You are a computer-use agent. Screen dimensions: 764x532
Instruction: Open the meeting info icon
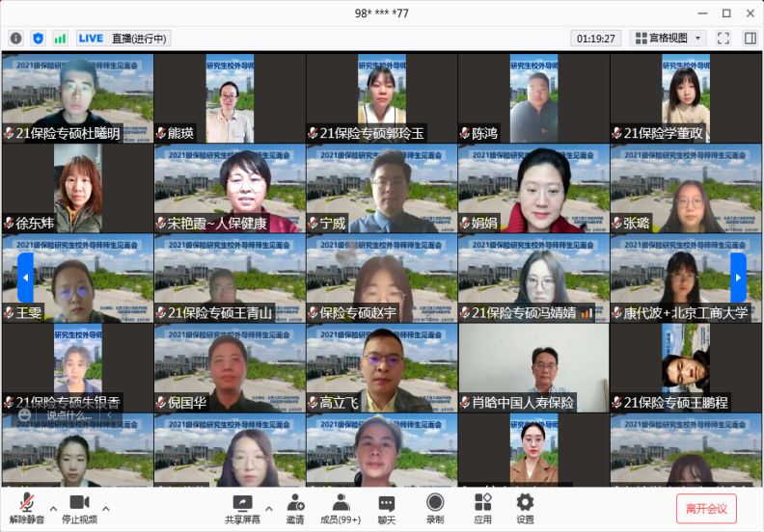tap(15, 39)
